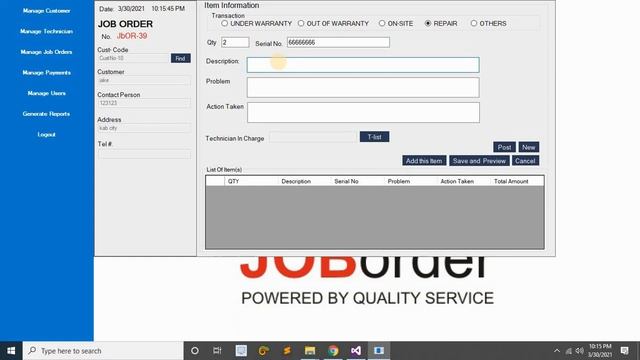Click the Cust Code field
The height and width of the screenshot is (360, 640).
coord(133,58)
